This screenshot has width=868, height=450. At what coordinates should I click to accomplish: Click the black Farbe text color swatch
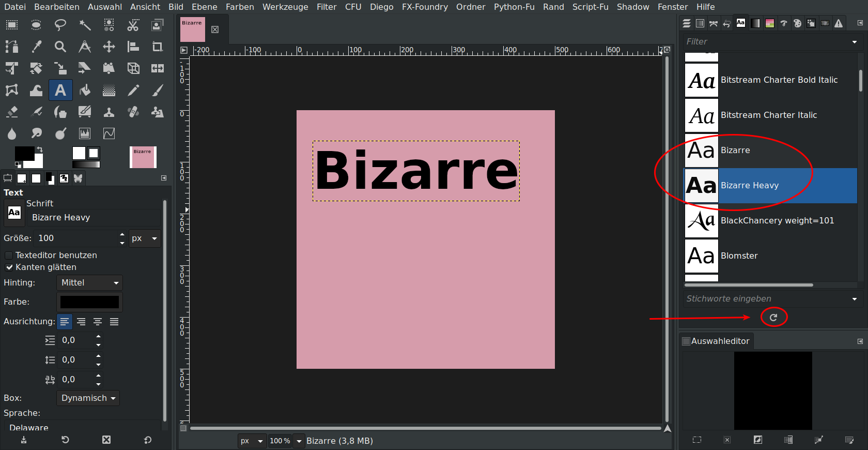[89, 302]
